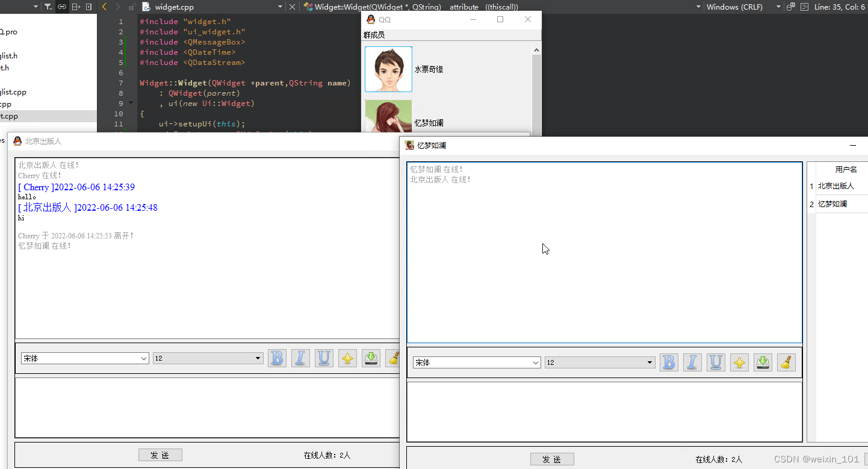
Task: Clear chat with broom icon in 北京出版人 window
Action: 393,358
